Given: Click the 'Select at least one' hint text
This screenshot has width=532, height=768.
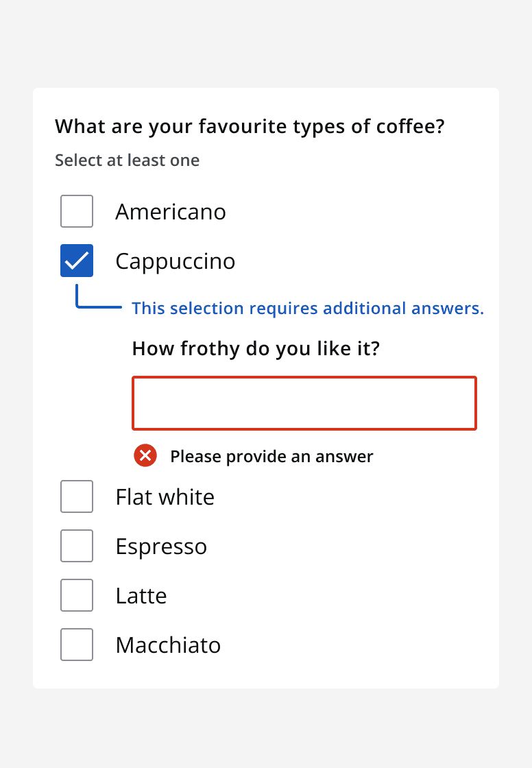Looking at the screenshot, I should click(127, 160).
